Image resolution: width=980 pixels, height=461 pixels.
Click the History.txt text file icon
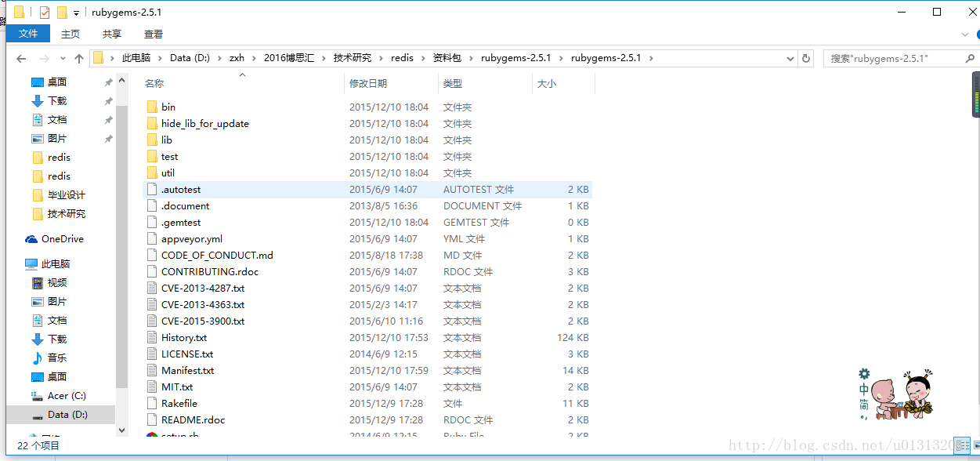152,337
